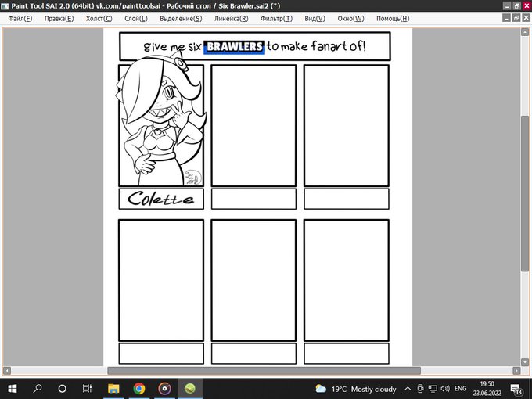Click the Paint Tool SAI title bar icon

[x=5, y=5]
